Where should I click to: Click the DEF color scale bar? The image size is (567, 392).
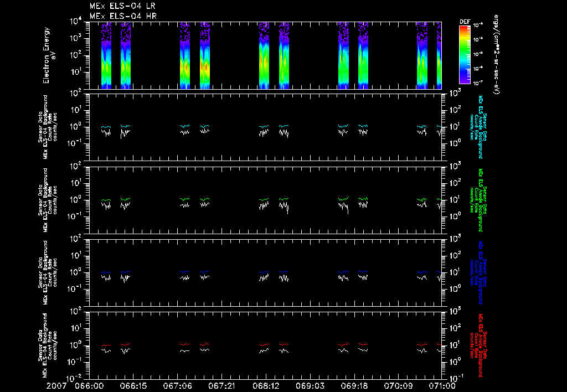point(465,54)
